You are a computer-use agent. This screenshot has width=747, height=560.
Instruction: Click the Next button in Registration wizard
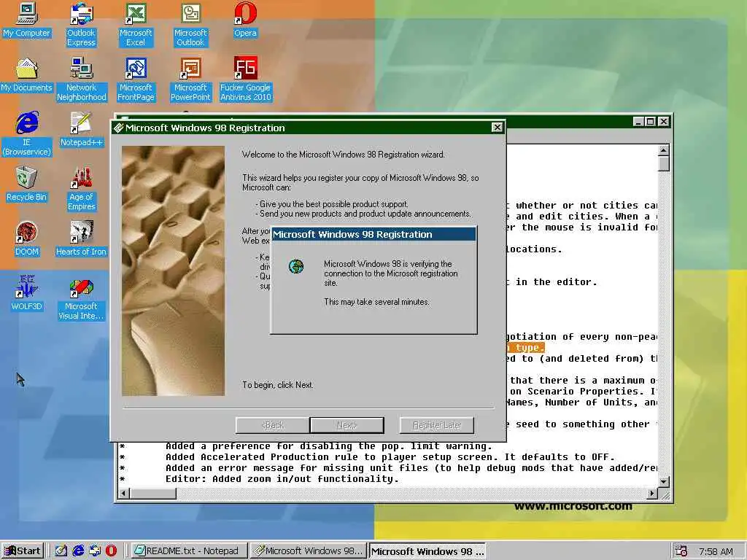pos(347,425)
